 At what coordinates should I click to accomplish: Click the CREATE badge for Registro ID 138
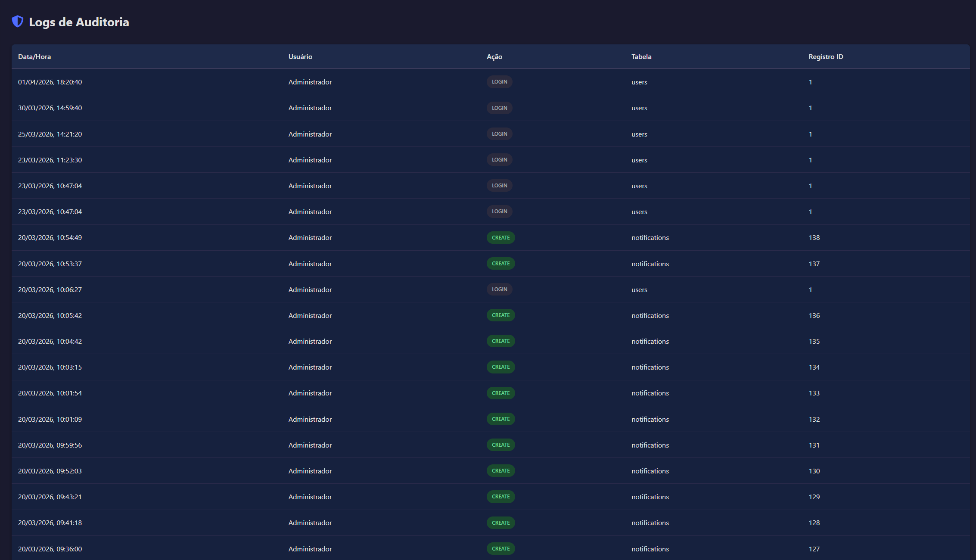tap(500, 237)
